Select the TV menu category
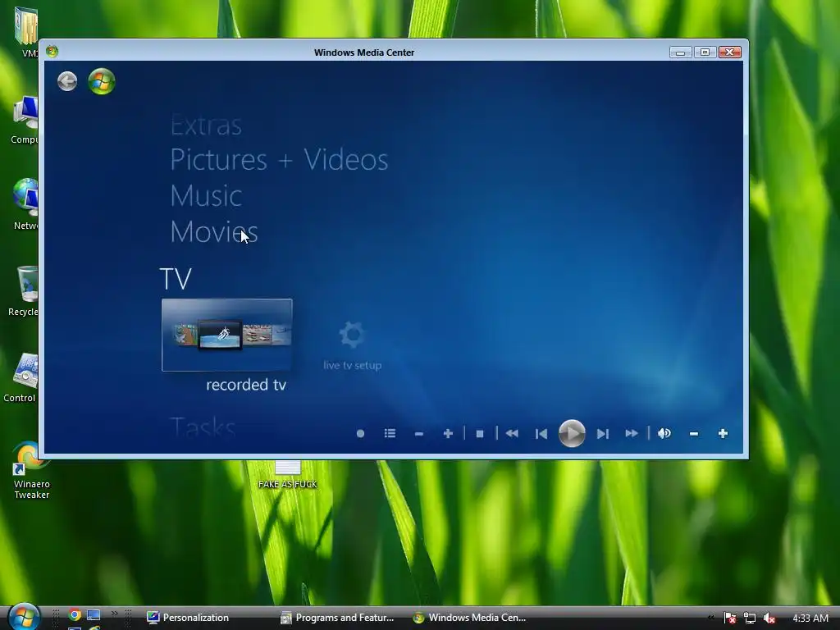 point(176,279)
